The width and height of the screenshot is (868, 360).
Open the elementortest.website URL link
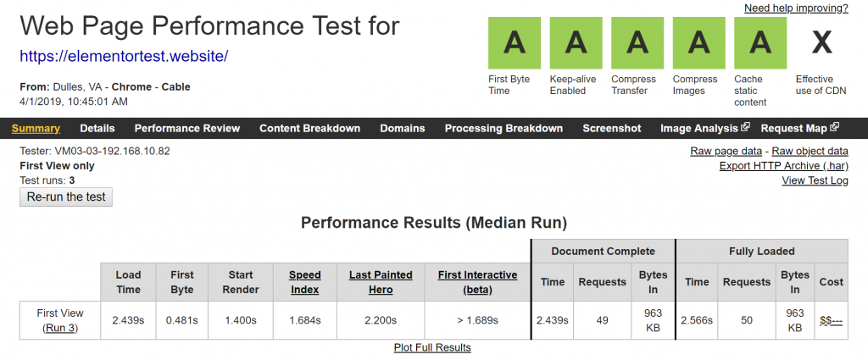coord(125,57)
